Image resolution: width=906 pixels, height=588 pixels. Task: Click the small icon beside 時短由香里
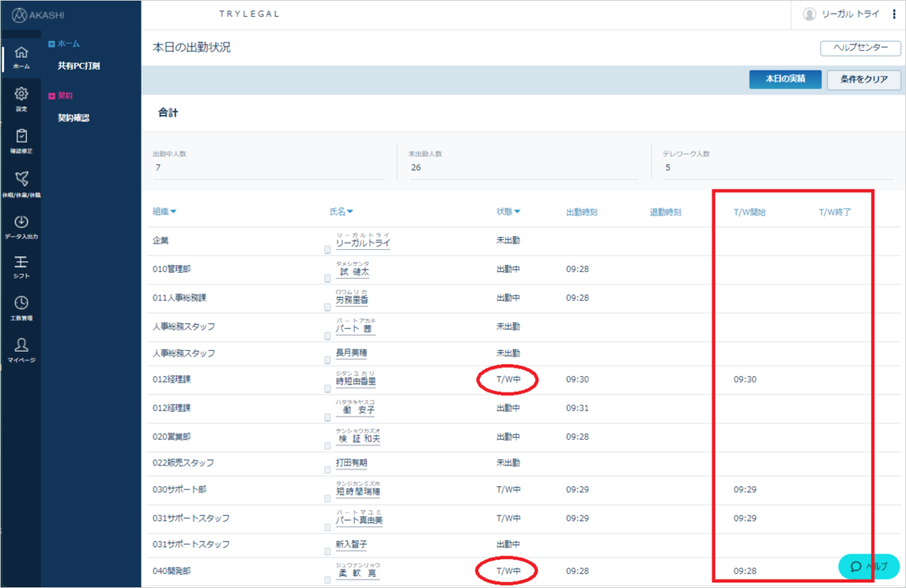(327, 388)
